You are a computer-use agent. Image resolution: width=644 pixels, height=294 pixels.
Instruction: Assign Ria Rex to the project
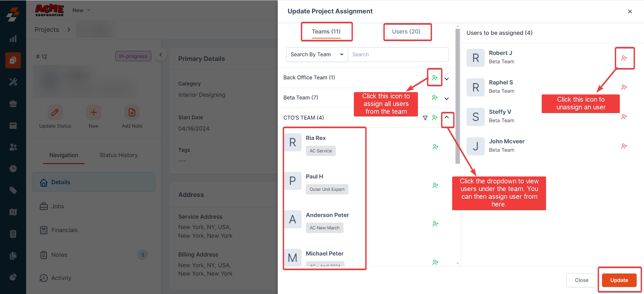tap(435, 147)
